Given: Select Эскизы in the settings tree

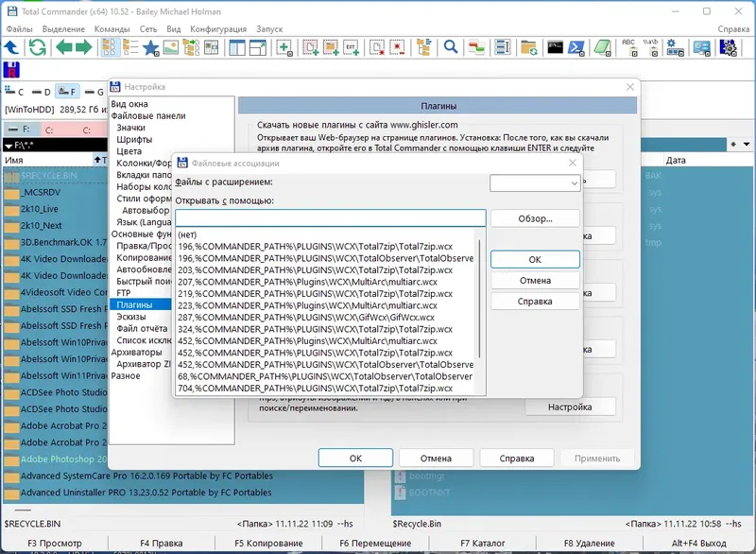Looking at the screenshot, I should coord(131,317).
